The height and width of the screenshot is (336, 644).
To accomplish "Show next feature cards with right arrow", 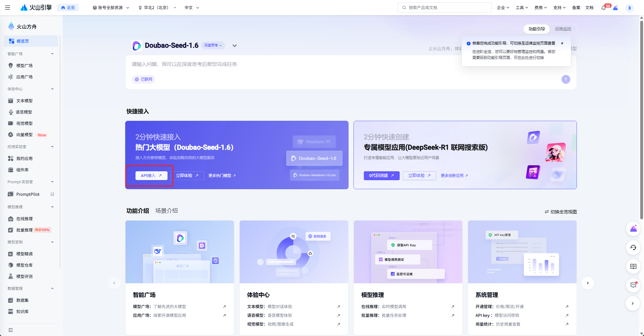I will click(588, 283).
